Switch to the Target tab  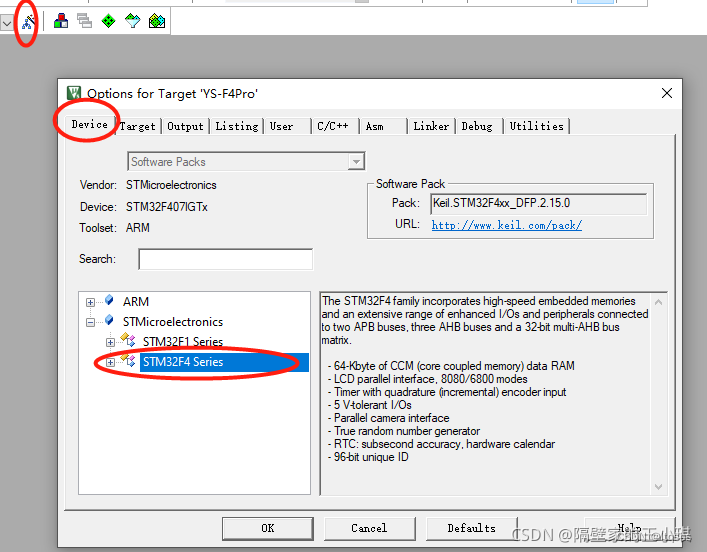tap(138, 126)
